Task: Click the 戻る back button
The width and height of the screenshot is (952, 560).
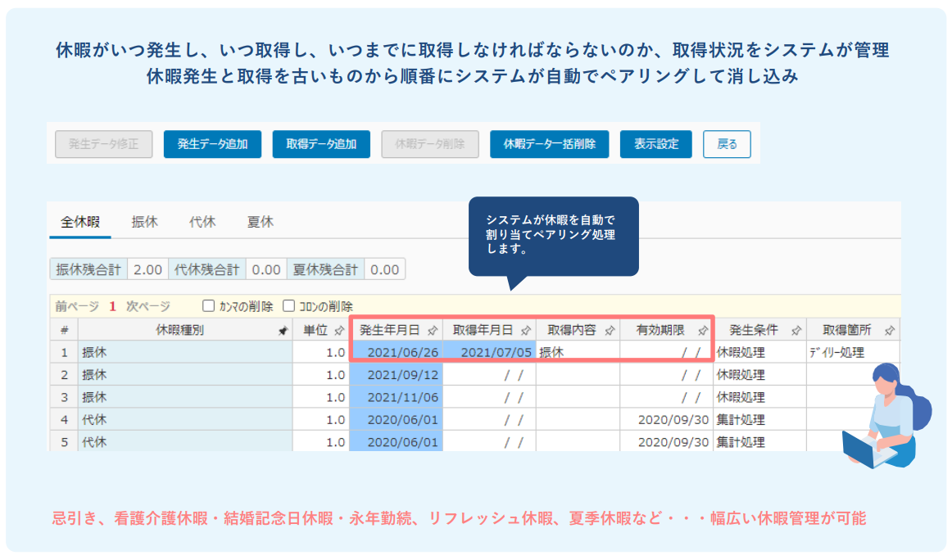Action: (727, 144)
